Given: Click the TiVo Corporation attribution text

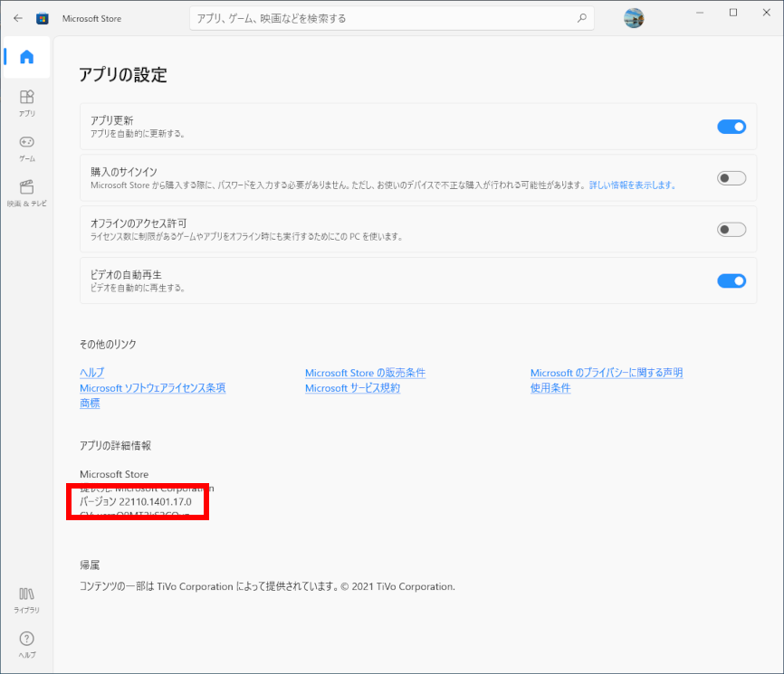Looking at the screenshot, I should click(x=267, y=586).
